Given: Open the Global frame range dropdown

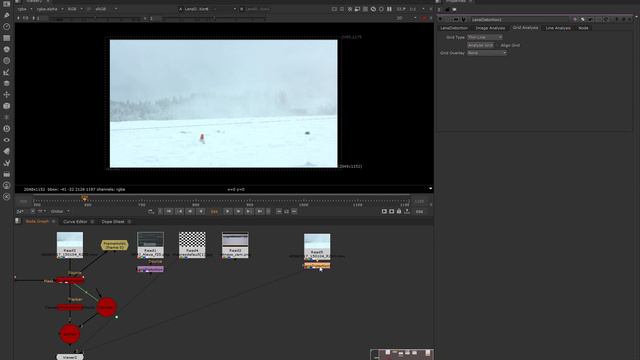Looking at the screenshot, I should tap(60, 211).
